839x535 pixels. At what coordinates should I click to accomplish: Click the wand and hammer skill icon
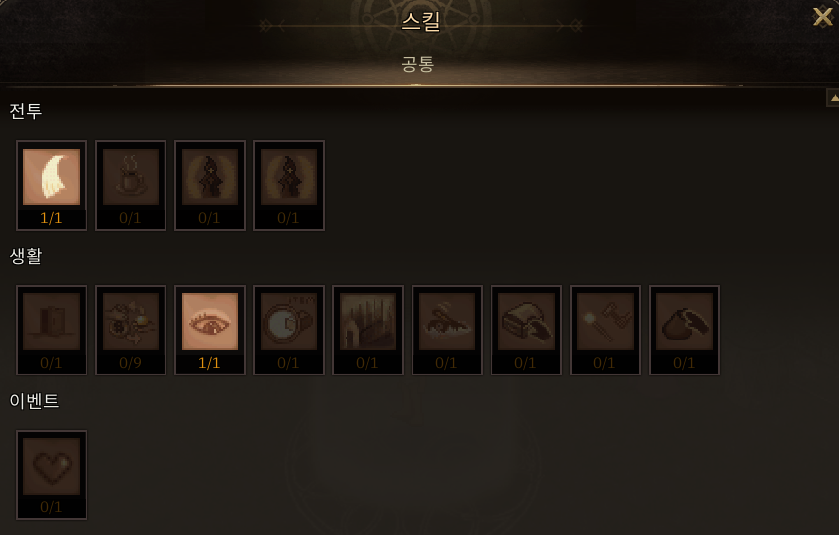pyautogui.click(x=605, y=330)
